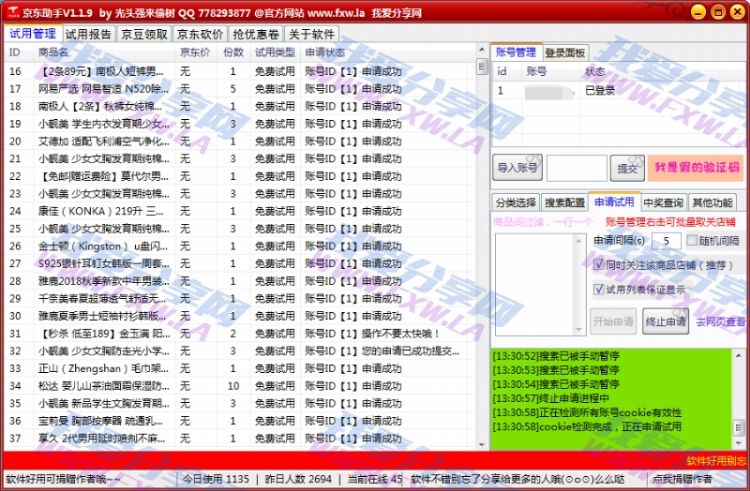Select the 申请试用 tab
The height and width of the screenshot is (491, 750).
point(614,202)
